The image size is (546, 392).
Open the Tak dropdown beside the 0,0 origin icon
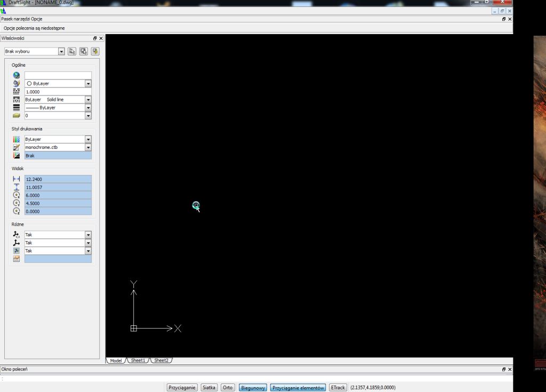pyautogui.click(x=88, y=235)
